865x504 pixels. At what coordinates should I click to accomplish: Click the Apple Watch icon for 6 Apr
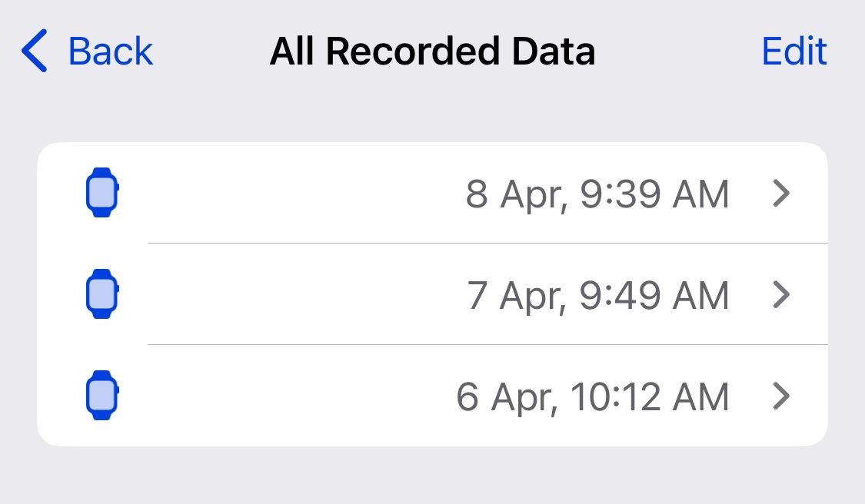(x=101, y=396)
